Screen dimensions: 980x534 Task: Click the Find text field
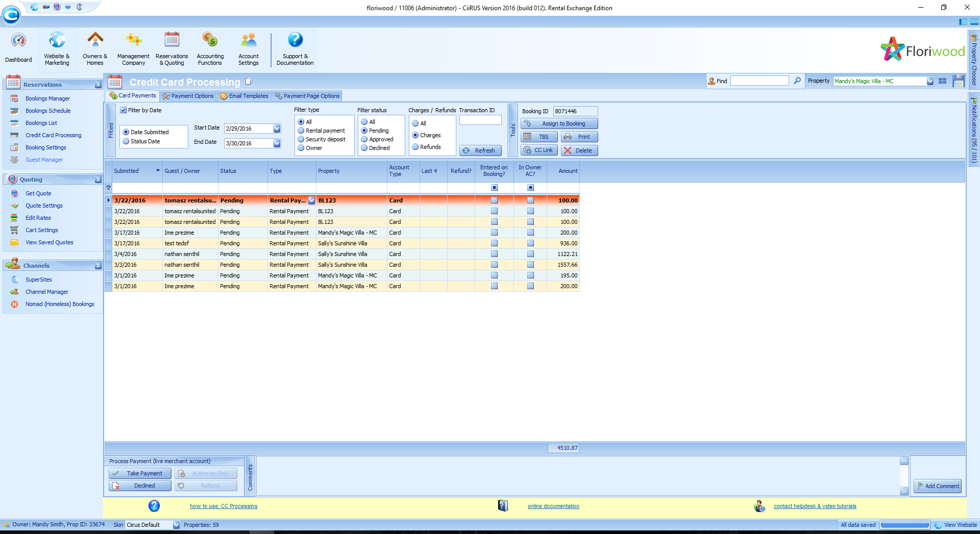pyautogui.click(x=759, y=81)
